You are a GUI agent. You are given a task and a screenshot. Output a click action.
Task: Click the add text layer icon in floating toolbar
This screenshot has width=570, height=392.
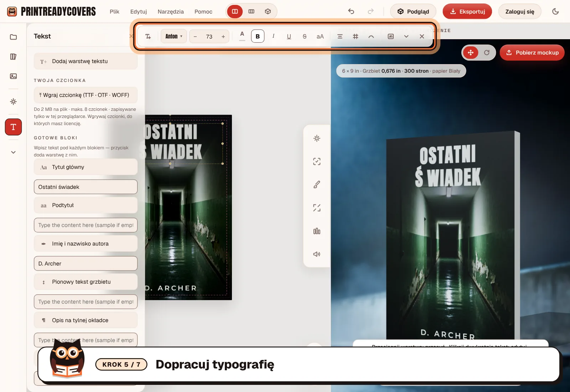point(148,36)
